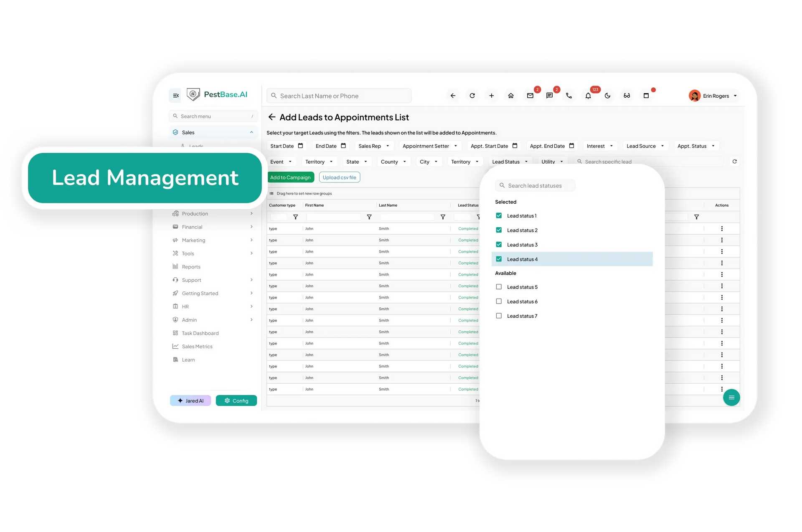Open the chat messages icon
802x532 pixels.
click(549, 96)
